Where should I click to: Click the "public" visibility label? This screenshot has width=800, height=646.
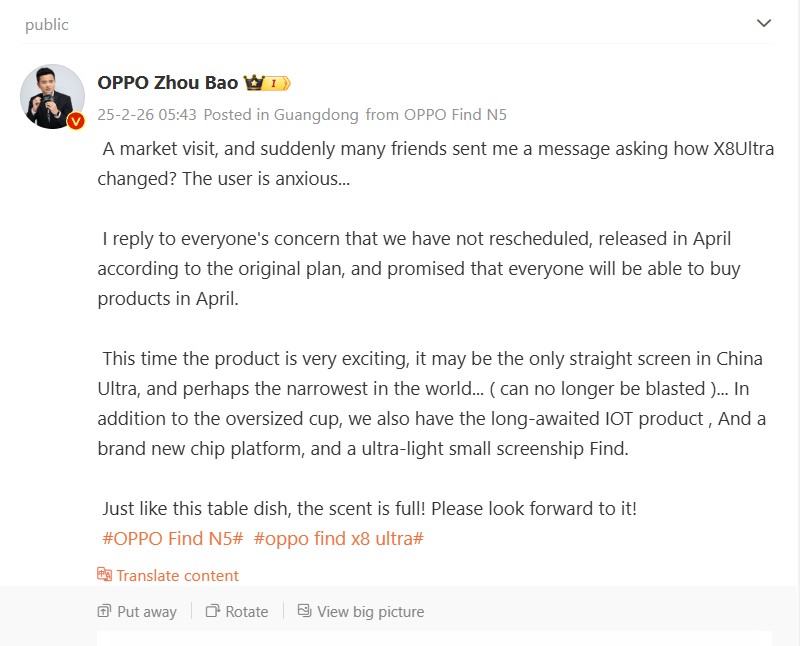[47, 25]
